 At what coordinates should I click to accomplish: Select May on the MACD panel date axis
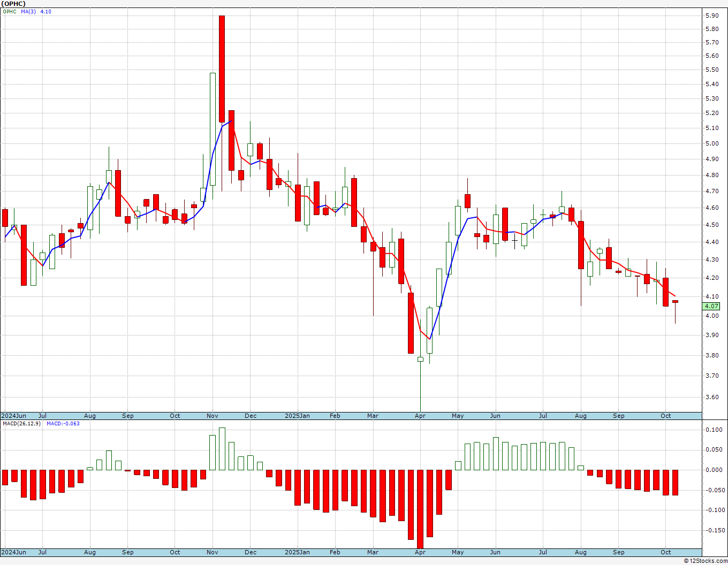click(458, 552)
